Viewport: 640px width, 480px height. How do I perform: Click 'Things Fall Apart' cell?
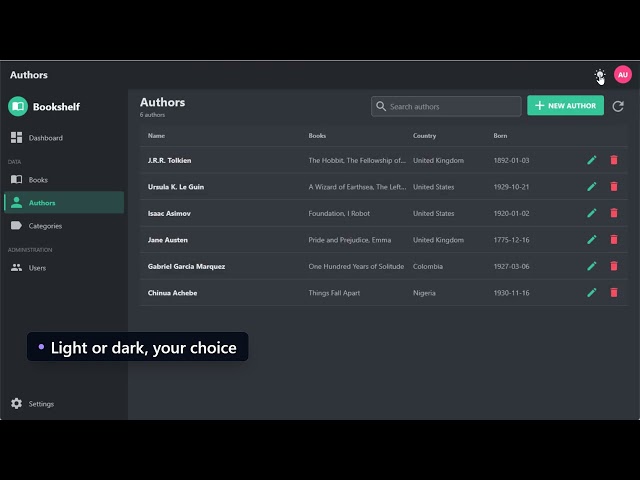[x=334, y=293]
